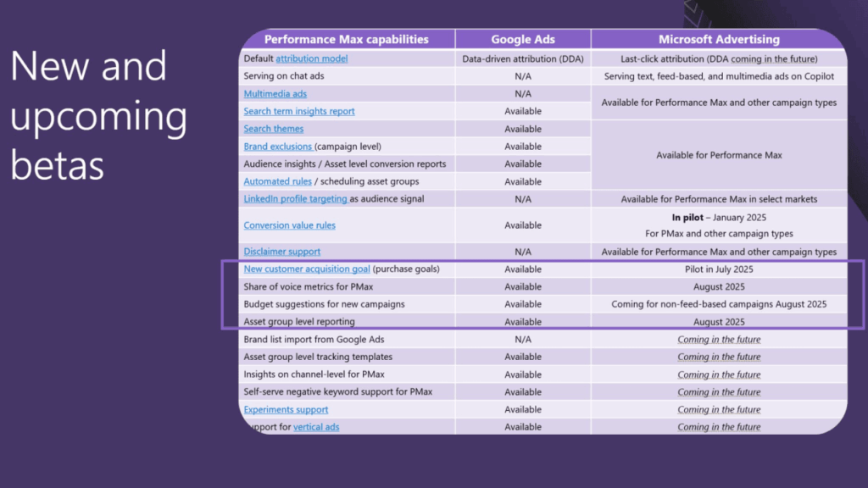Select Share of voice metrics for PMax
Viewport: 868px width, 488px height.
(309, 286)
